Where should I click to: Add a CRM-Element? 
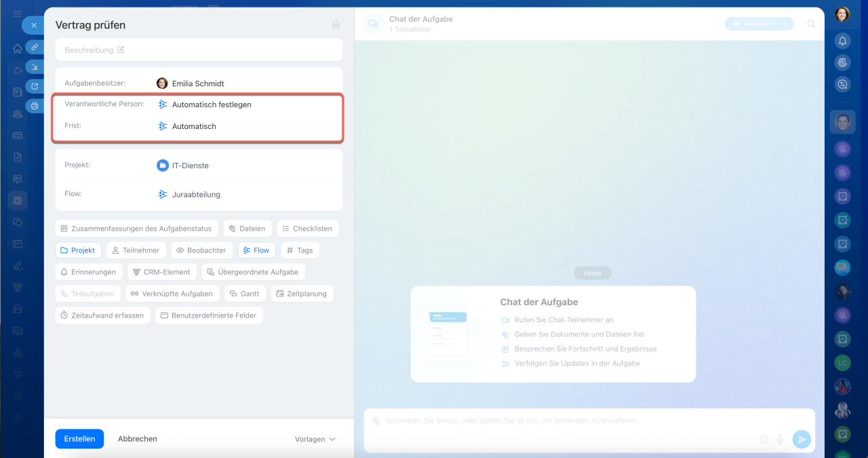[x=161, y=272]
